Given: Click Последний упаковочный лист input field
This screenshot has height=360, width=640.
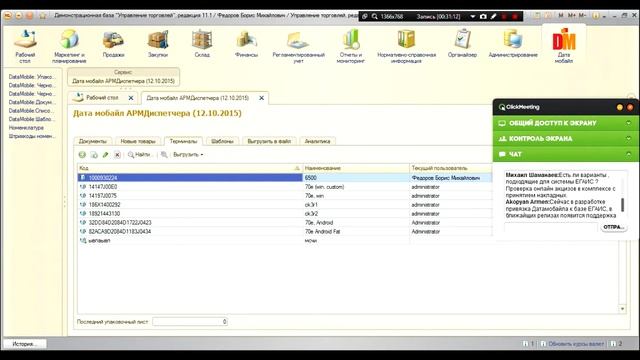Looking at the screenshot, I should click(190, 322).
